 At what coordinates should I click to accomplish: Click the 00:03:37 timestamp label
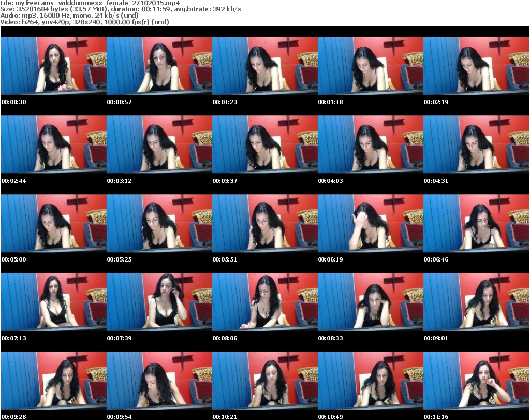click(x=225, y=181)
